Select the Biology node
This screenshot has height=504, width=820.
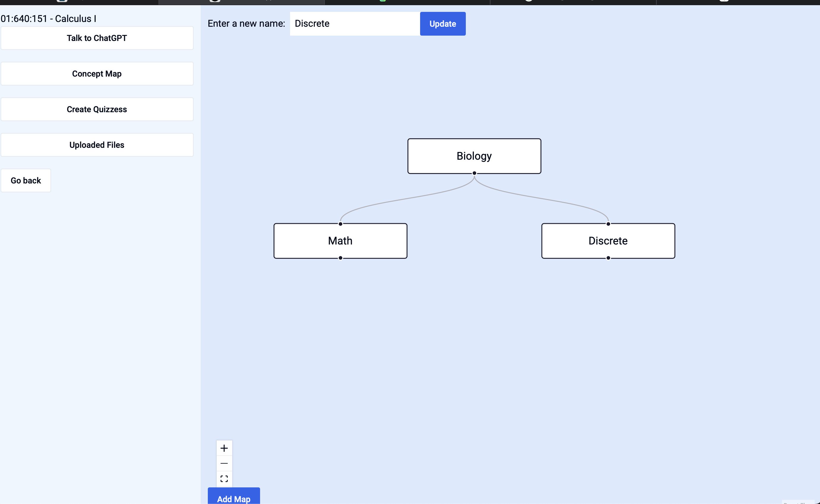(x=474, y=156)
